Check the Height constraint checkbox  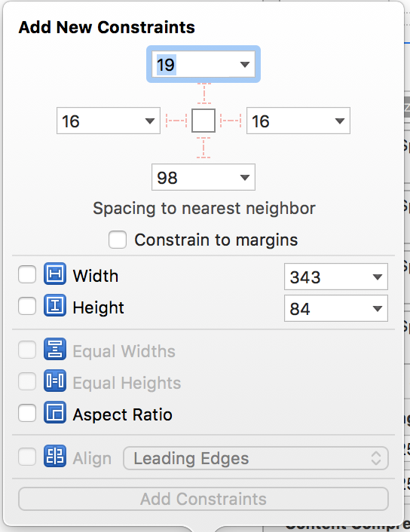27,306
